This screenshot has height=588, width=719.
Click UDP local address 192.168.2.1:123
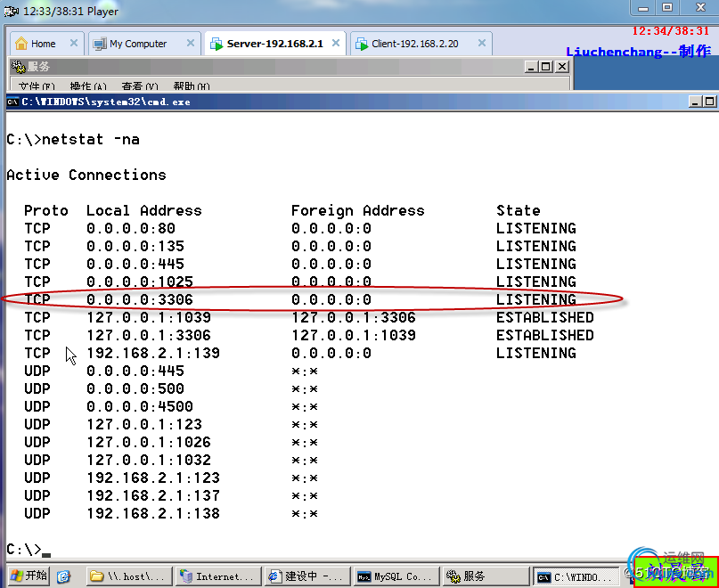pyautogui.click(x=153, y=478)
